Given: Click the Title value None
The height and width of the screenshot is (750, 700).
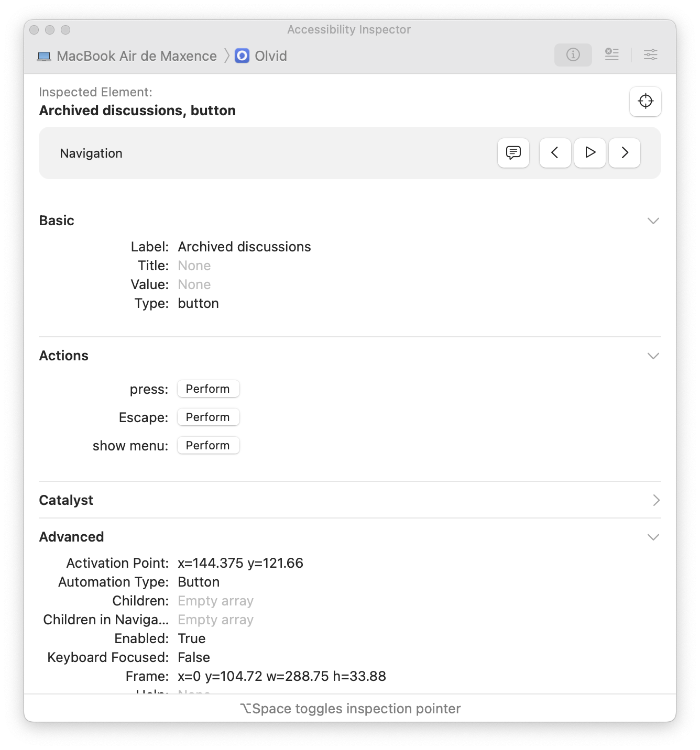Looking at the screenshot, I should click(x=194, y=266).
